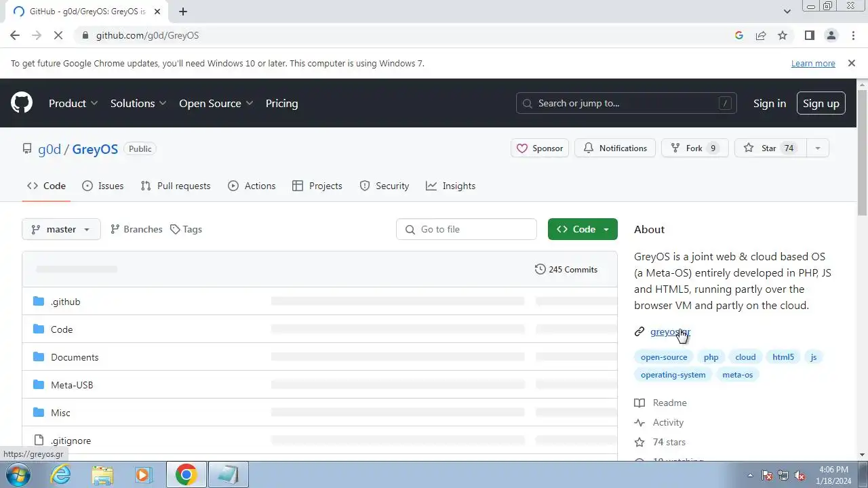Open Chrome profile avatar icon
This screenshot has width=868, height=488.
pos(831,35)
